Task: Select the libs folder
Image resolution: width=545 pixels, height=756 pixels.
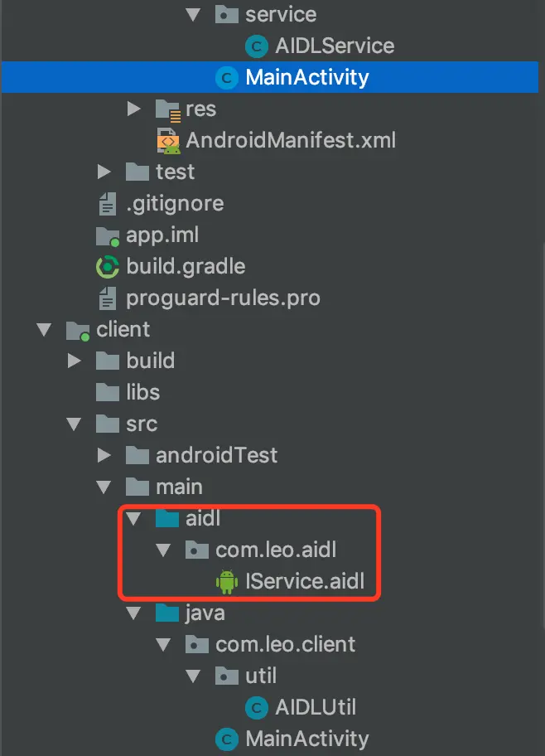Action: pyautogui.click(x=142, y=392)
